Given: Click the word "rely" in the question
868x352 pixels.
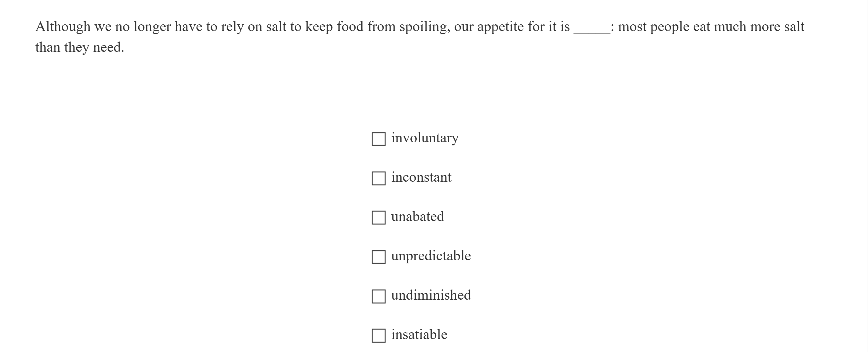Looking at the screenshot, I should coord(232,27).
